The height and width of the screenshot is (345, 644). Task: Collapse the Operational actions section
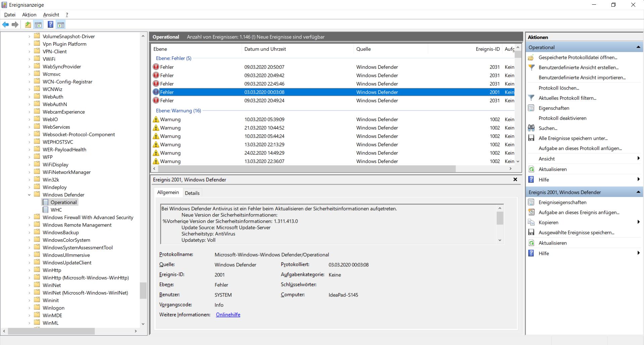tap(638, 47)
